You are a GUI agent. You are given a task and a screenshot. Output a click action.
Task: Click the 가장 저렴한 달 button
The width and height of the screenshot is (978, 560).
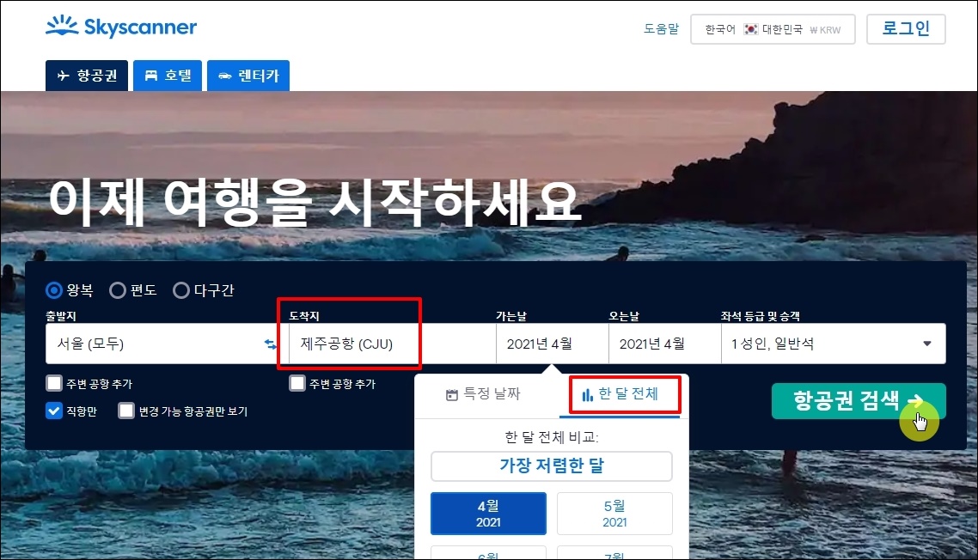coord(552,466)
